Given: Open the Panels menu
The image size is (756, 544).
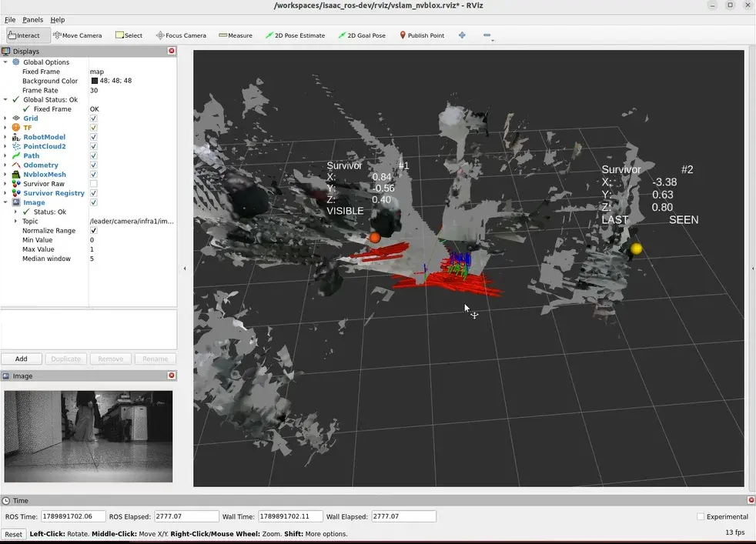Looking at the screenshot, I should point(33,20).
